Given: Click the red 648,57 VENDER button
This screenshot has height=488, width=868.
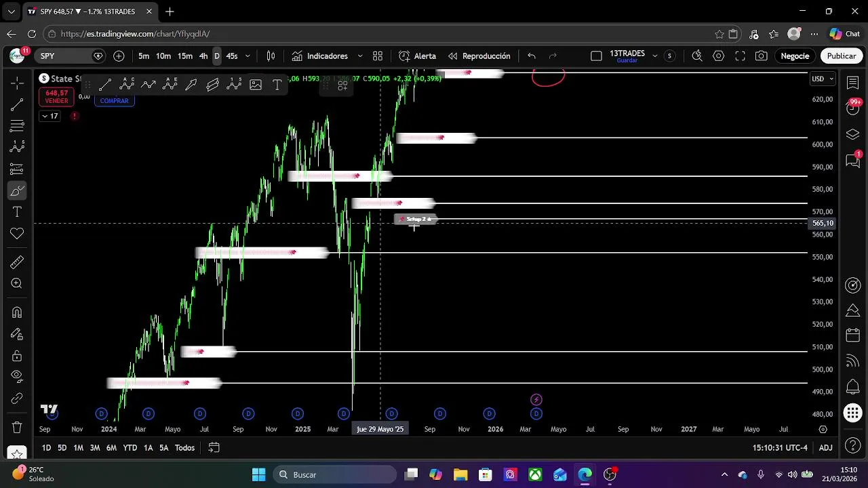Looking at the screenshot, I should pos(56,97).
